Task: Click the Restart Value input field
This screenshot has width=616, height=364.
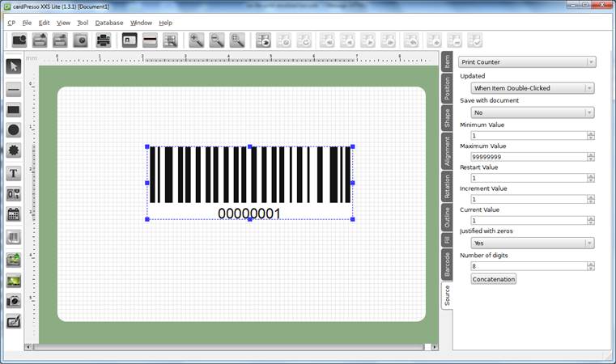Action: tap(529, 178)
